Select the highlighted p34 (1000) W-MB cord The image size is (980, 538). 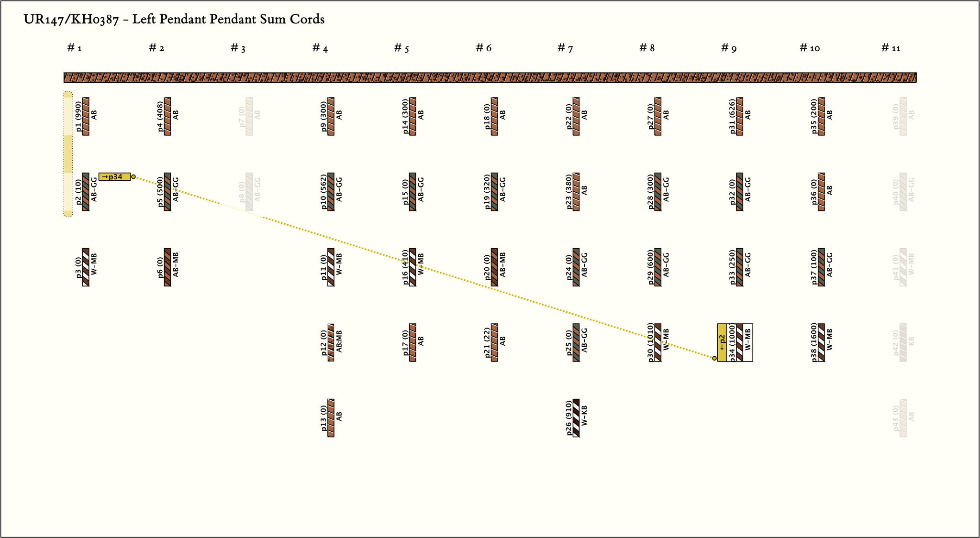point(740,342)
